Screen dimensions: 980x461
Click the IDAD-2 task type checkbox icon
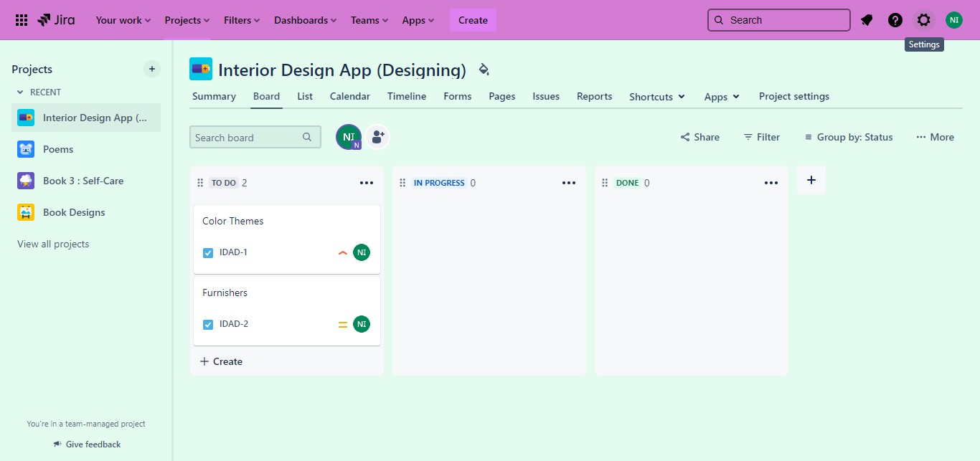(208, 324)
